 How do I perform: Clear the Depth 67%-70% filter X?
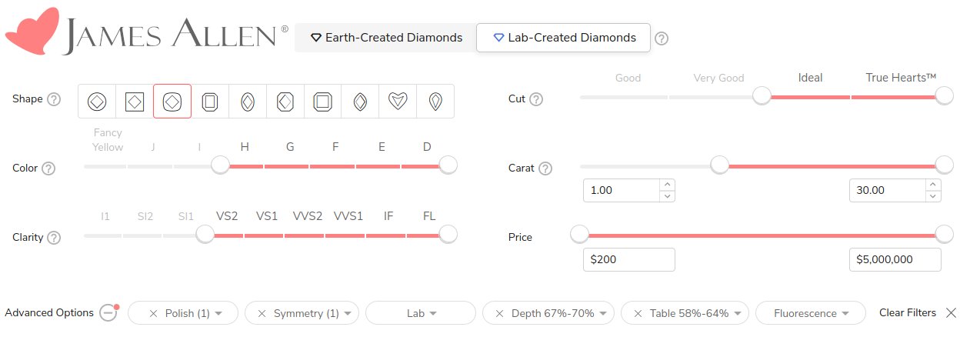point(499,313)
